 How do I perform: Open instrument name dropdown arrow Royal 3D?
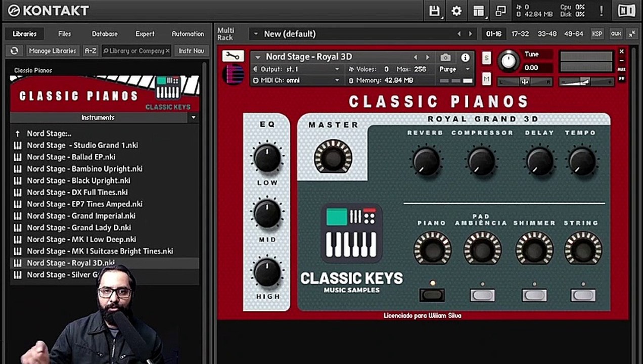258,57
